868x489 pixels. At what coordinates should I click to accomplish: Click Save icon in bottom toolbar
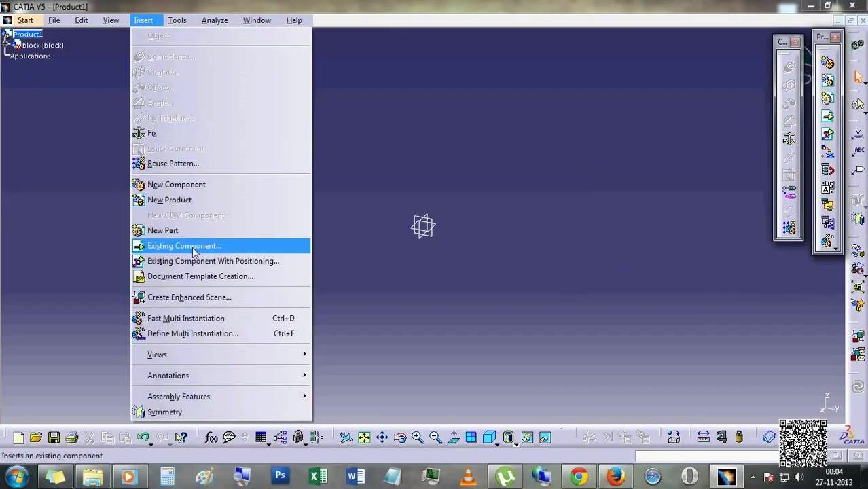click(54, 438)
